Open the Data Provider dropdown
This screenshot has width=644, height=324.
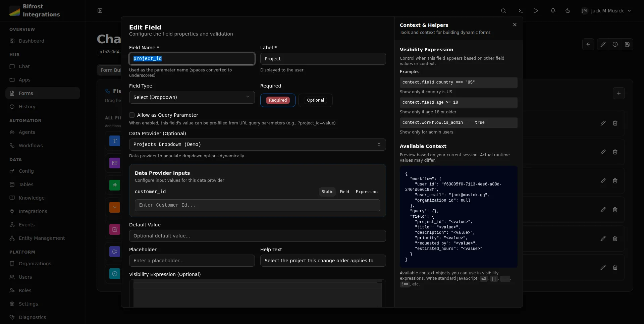click(x=257, y=145)
